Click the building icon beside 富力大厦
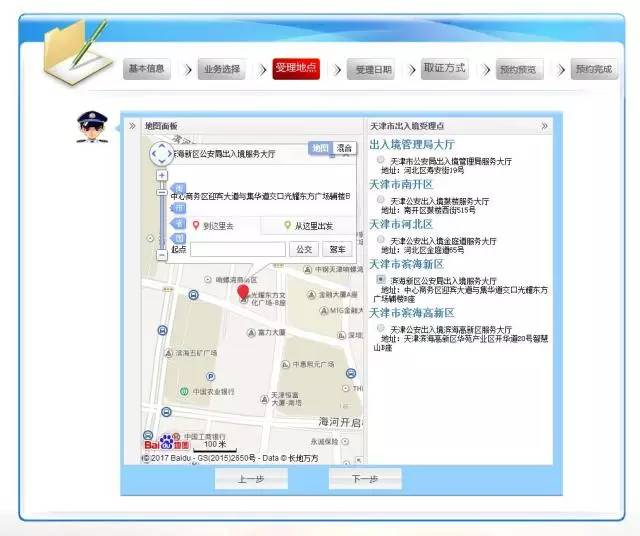Screen dimensions: 640x536 click(251, 333)
